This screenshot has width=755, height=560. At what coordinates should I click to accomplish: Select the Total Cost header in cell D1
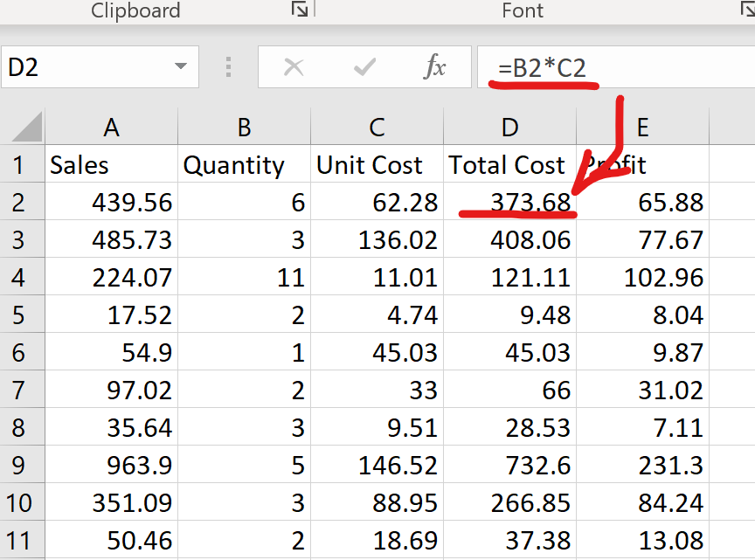tap(507, 164)
